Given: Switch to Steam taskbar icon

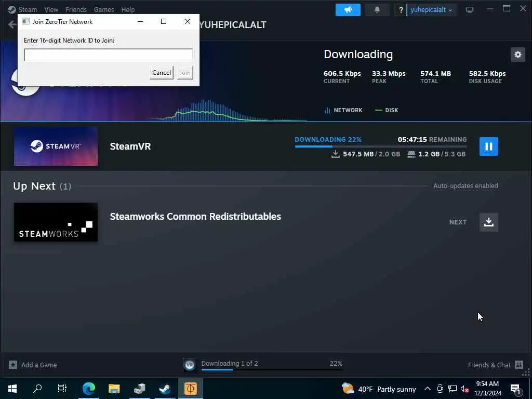Looking at the screenshot, I should pyautogui.click(x=165, y=389).
